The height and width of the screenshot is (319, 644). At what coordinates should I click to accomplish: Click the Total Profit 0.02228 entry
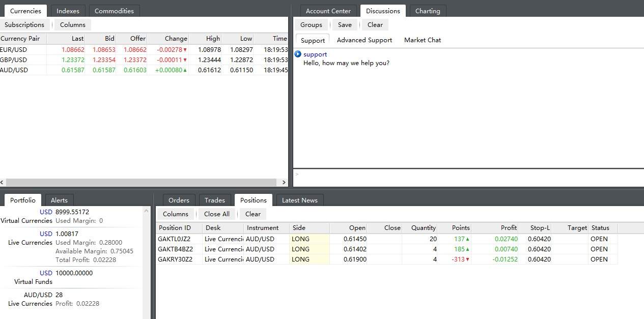point(86,259)
